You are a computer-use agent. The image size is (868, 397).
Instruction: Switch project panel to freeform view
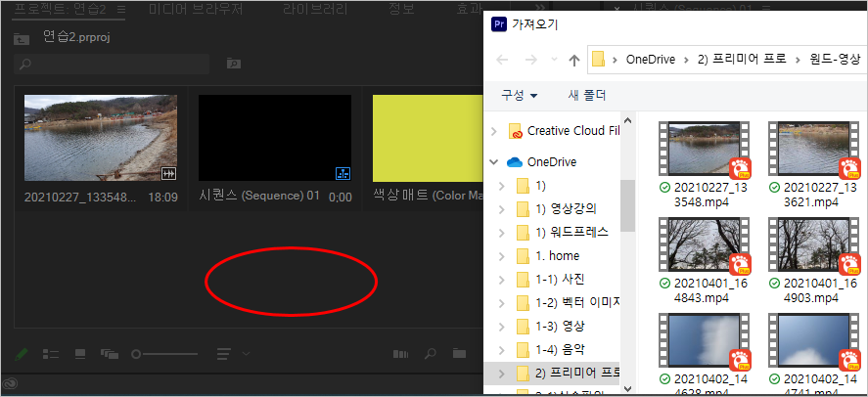click(x=109, y=353)
